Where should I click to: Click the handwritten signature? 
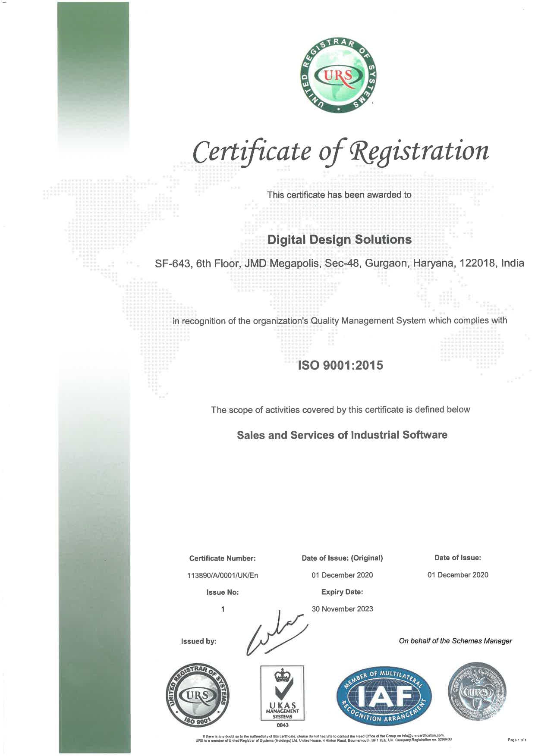click(x=277, y=633)
